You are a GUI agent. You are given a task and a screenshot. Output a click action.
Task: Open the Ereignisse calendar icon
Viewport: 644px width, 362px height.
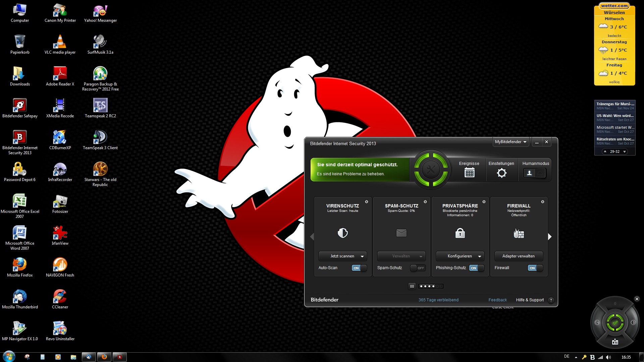click(469, 173)
